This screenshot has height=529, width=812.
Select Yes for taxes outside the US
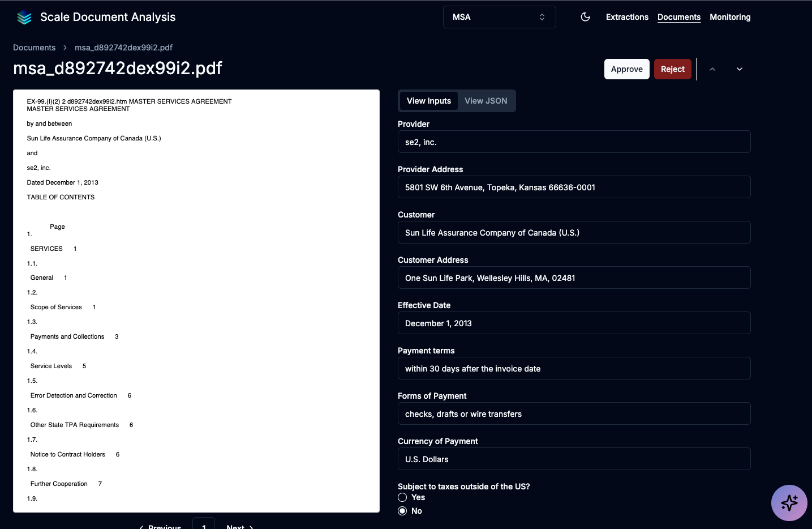pos(402,497)
